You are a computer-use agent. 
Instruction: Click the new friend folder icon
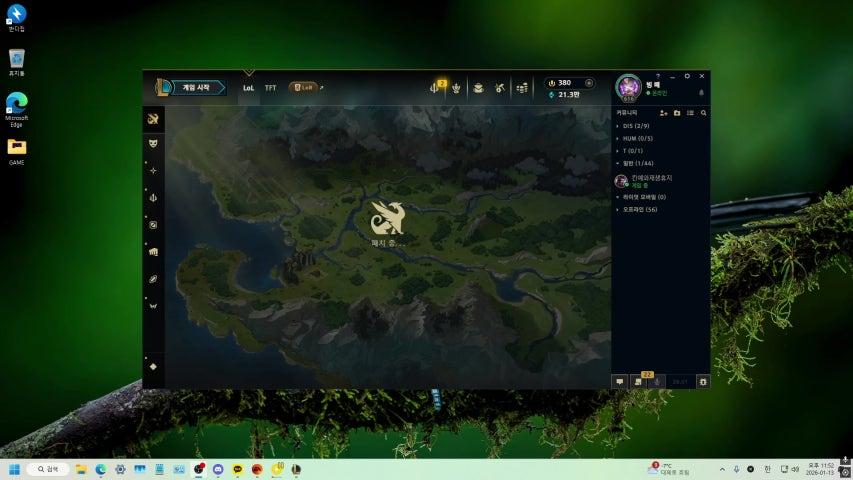click(677, 113)
